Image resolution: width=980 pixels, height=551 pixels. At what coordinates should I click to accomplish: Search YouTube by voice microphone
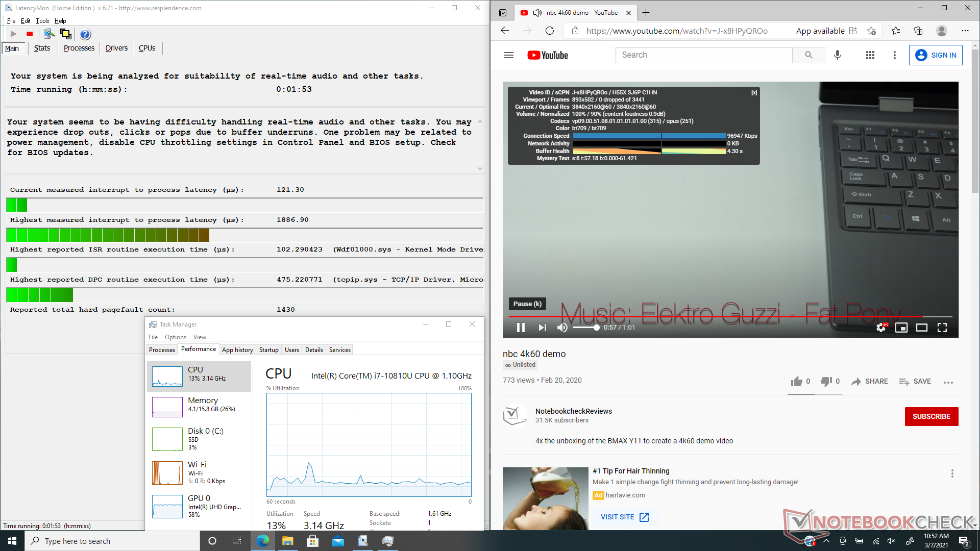tap(838, 55)
